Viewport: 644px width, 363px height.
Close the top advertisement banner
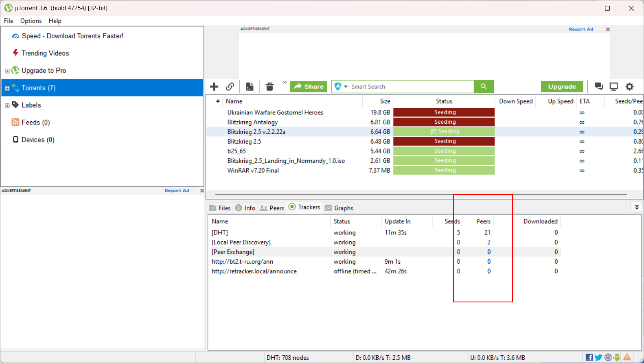pyautogui.click(x=608, y=29)
